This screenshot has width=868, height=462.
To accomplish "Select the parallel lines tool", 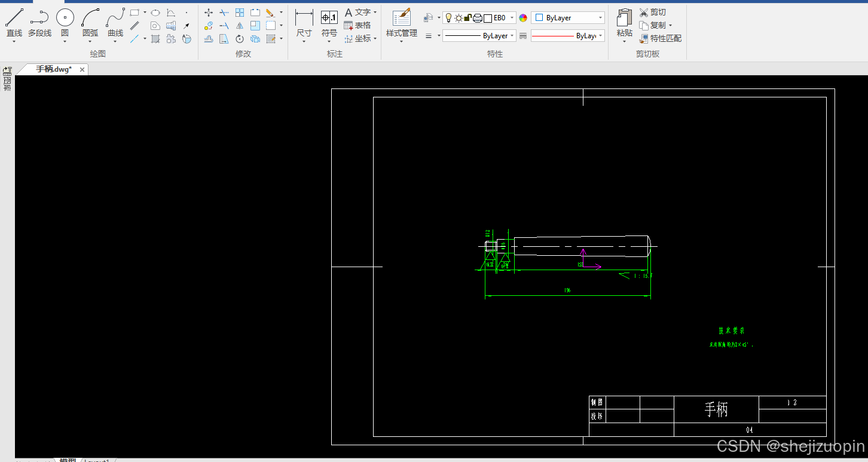I will (135, 26).
